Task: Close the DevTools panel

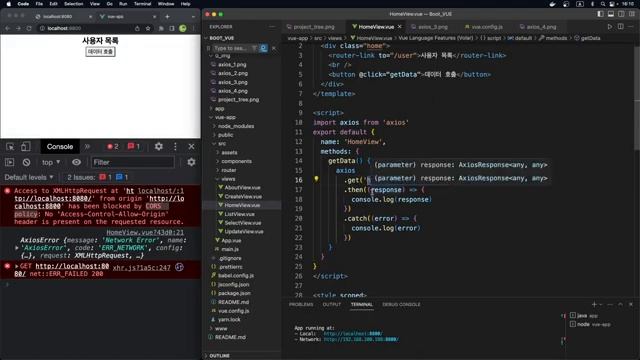Action: click(x=191, y=147)
